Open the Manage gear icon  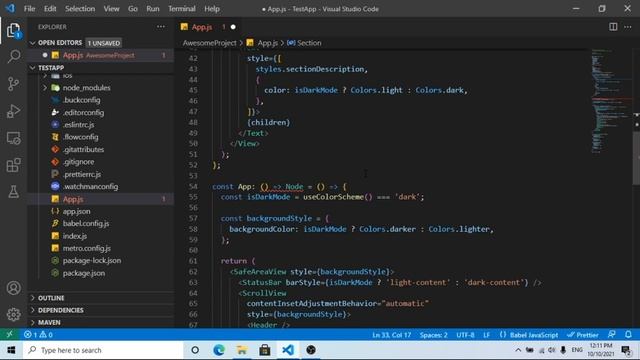(x=13, y=314)
